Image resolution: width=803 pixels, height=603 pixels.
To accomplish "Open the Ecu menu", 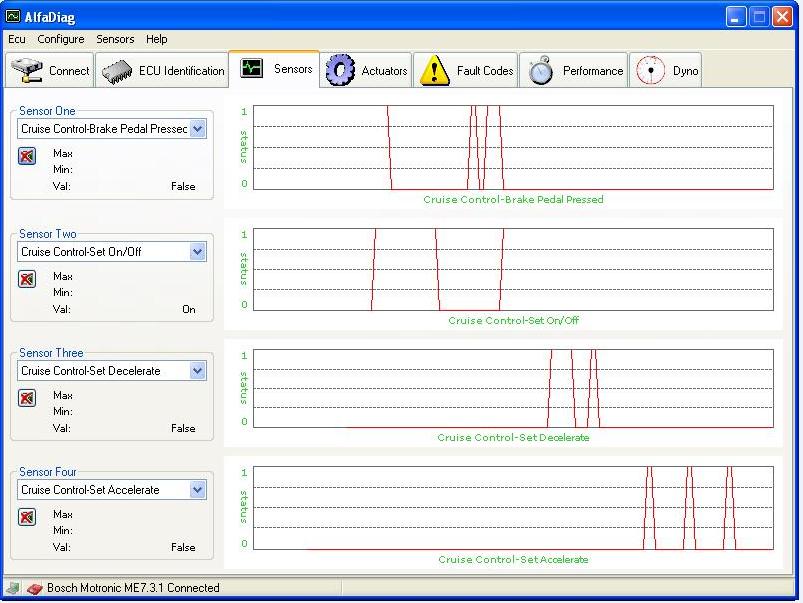I will (x=17, y=39).
